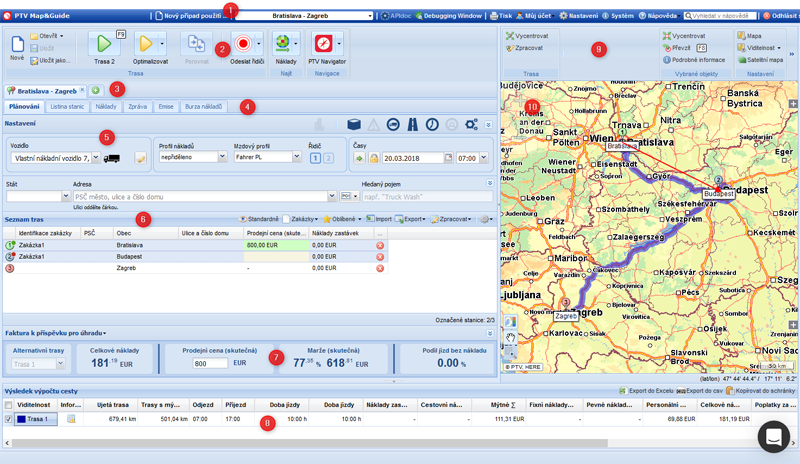This screenshot has width=800, height=464.
Task: Run the Optimalizovat route optimization
Action: [146, 44]
